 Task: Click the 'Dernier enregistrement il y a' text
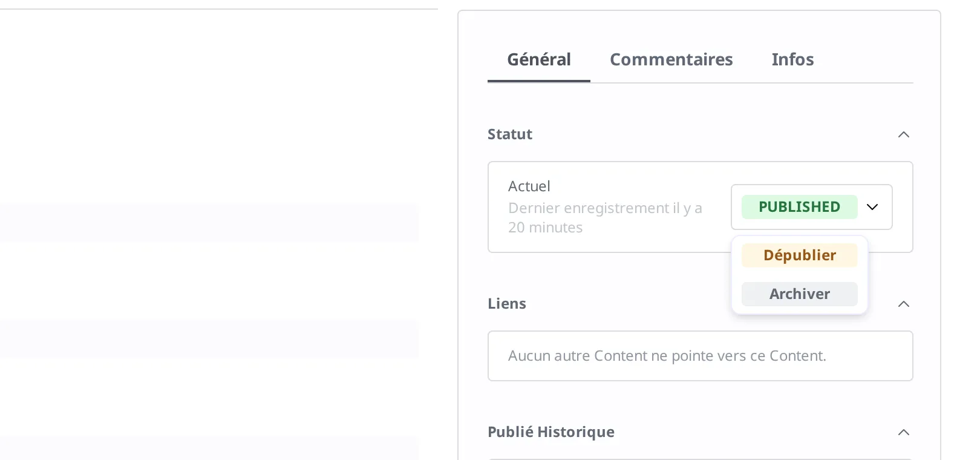coord(605,218)
